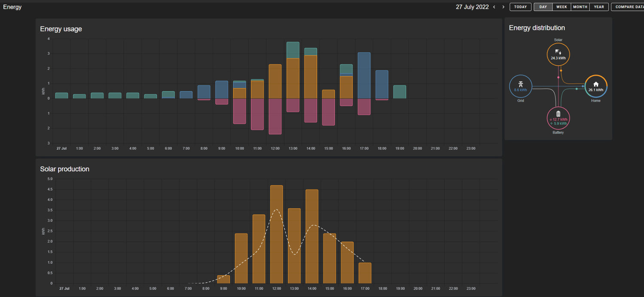The height and width of the screenshot is (297, 644).
Task: Go to the previous day arrow
Action: click(x=494, y=7)
